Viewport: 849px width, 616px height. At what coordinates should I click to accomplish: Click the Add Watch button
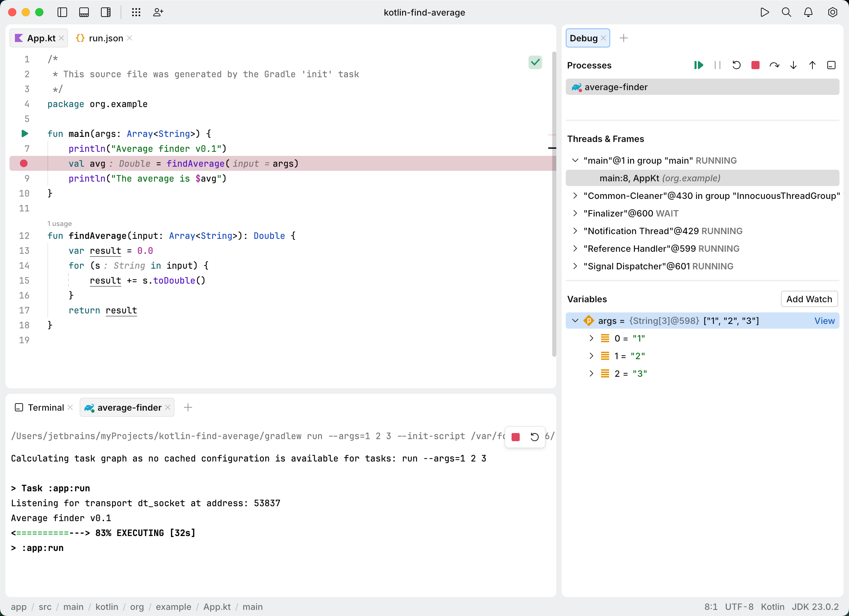pos(809,299)
